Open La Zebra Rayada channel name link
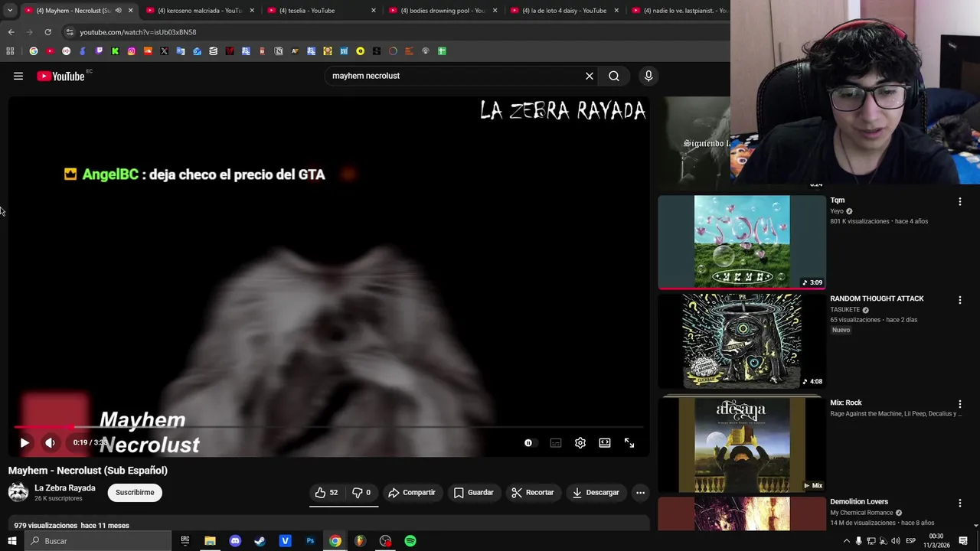Screen dimensions: 980x551 [x=65, y=487]
